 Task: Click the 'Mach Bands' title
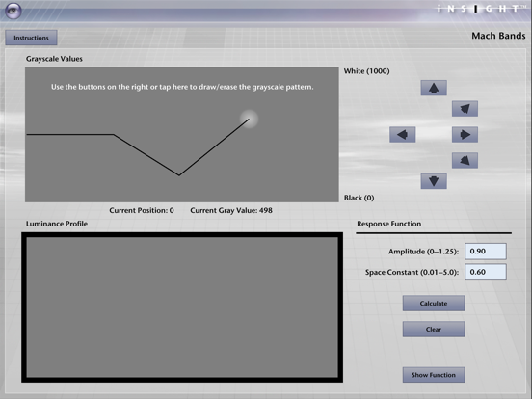point(498,36)
